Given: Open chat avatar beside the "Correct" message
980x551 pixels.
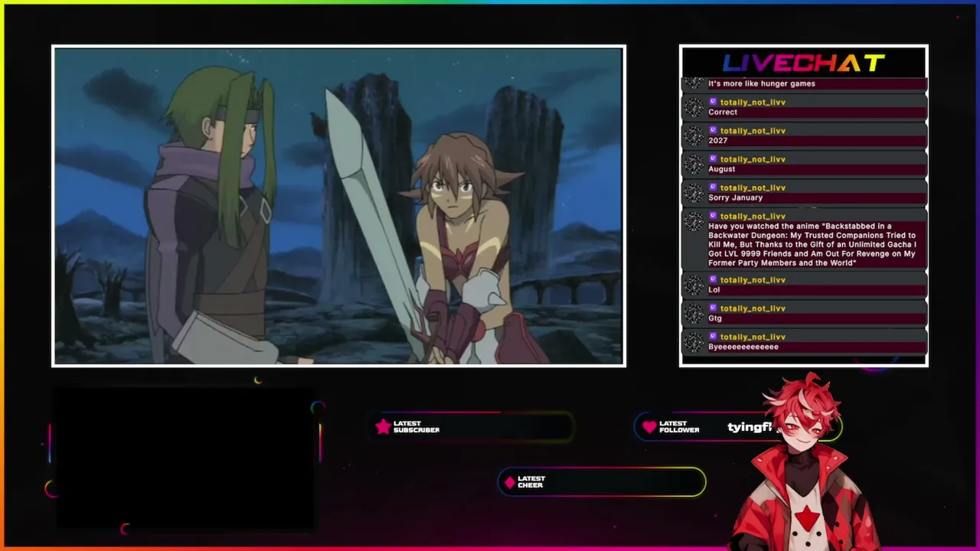Looking at the screenshot, I should click(x=693, y=107).
